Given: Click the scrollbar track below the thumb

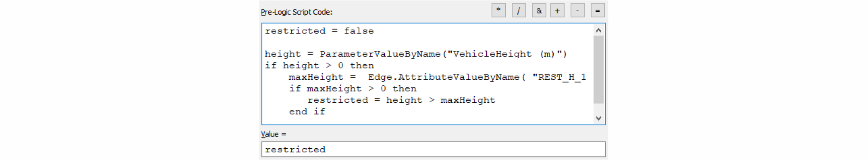Looking at the screenshot, I should click(x=598, y=108).
